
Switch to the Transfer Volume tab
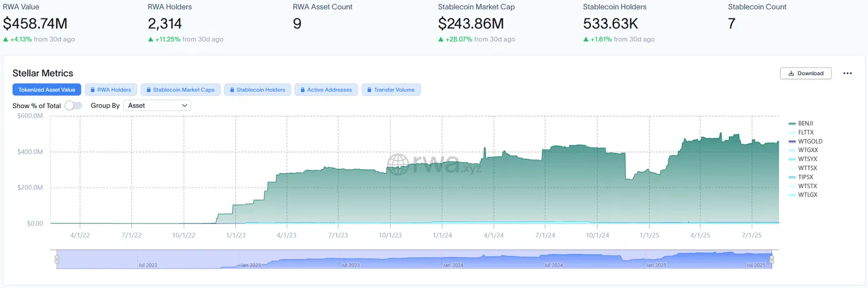pyautogui.click(x=391, y=90)
